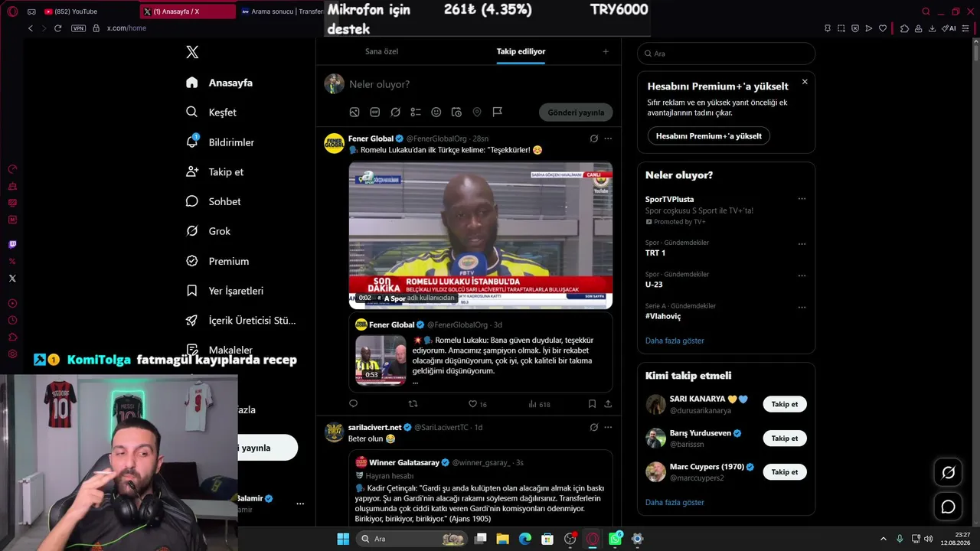
Task: Follow Barış Yurduseven
Action: tap(785, 439)
